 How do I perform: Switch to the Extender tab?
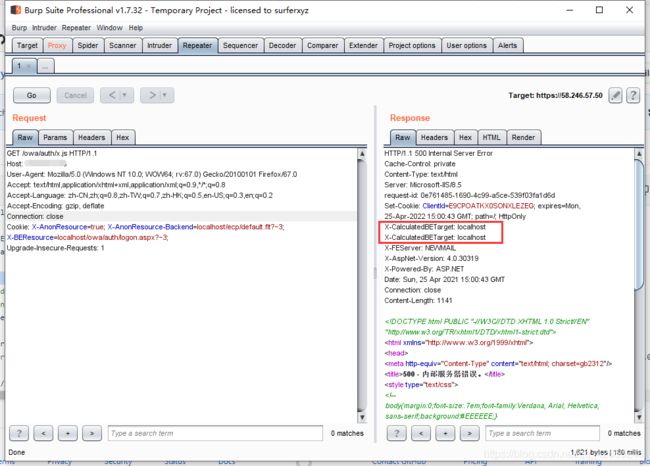[x=363, y=46]
